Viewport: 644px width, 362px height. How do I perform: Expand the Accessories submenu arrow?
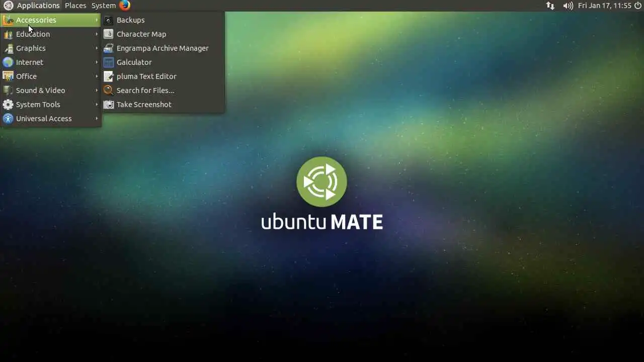(x=97, y=20)
